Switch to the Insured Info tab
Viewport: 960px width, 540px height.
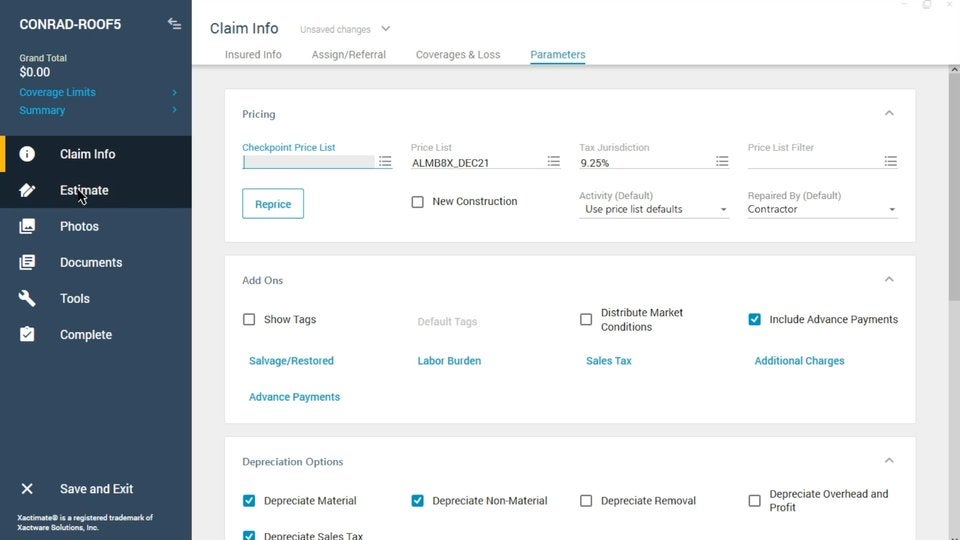click(253, 55)
